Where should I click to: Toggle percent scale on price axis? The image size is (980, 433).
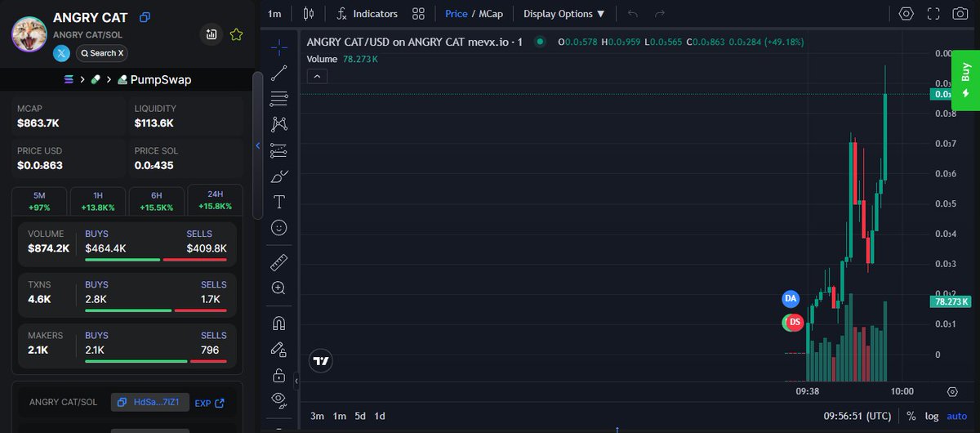pyautogui.click(x=911, y=416)
